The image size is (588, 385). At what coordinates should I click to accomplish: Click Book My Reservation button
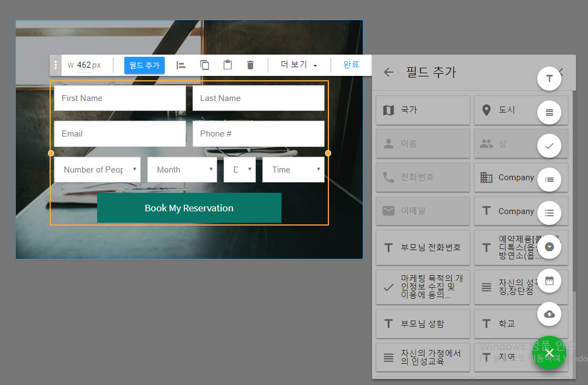click(x=189, y=208)
